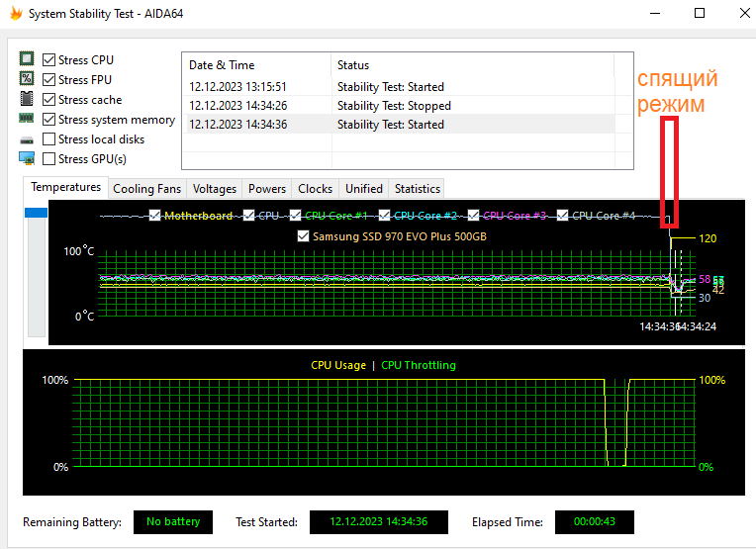Viewport: 756px width, 549px height.
Task: Select the 13:15:51 Stability Test Started row
Action: click(x=399, y=87)
